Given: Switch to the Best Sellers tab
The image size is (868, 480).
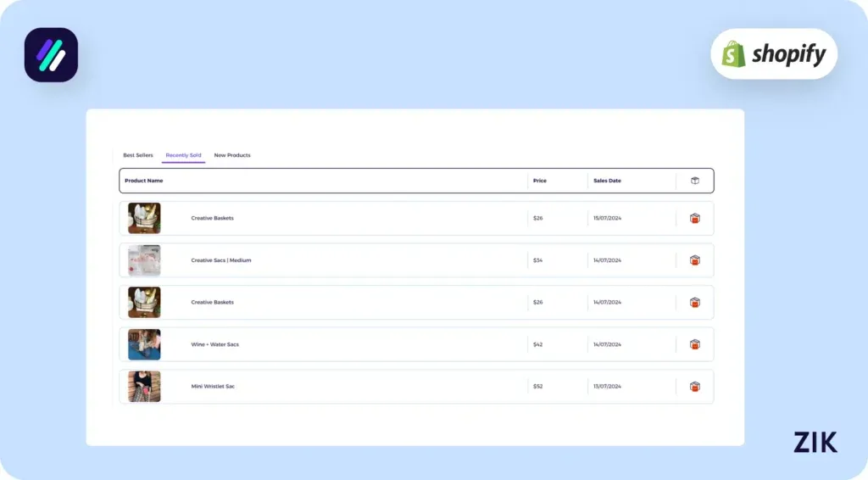Looking at the screenshot, I should 138,156.
